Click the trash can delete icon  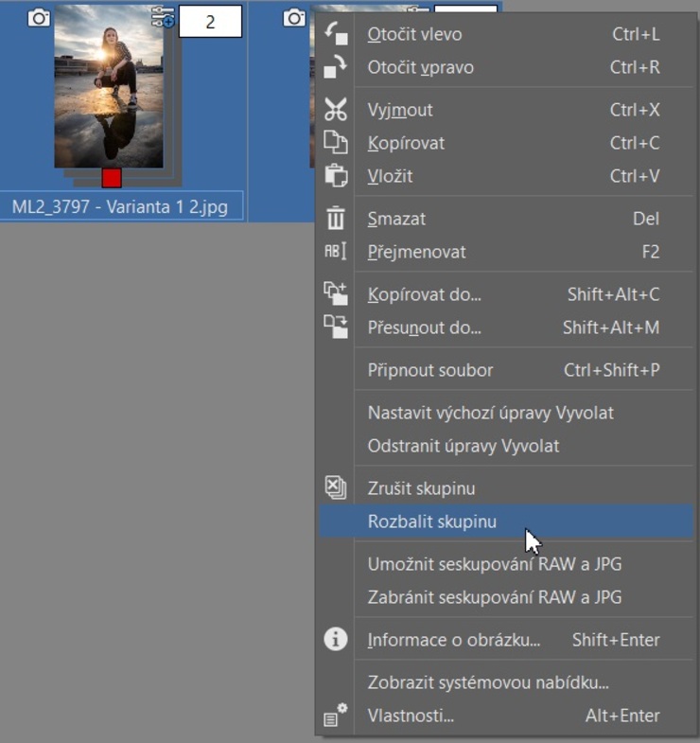coord(335,219)
